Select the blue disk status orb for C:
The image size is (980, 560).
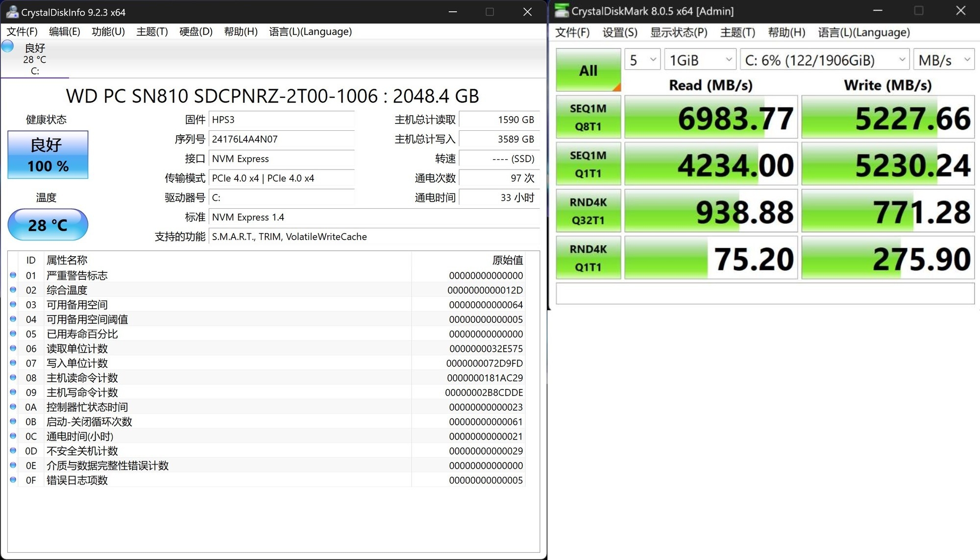click(7, 47)
